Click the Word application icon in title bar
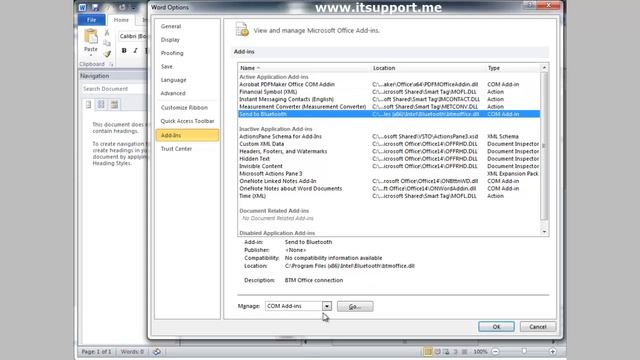 [x=82, y=7]
